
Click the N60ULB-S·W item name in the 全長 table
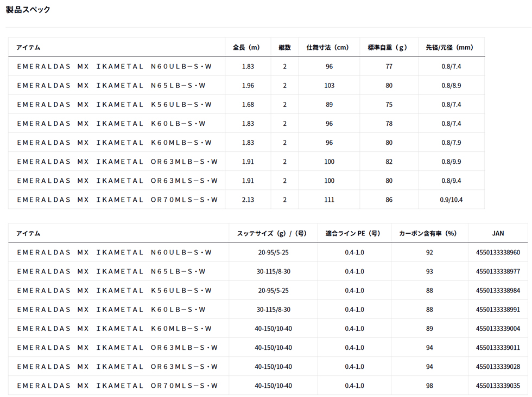115,67
